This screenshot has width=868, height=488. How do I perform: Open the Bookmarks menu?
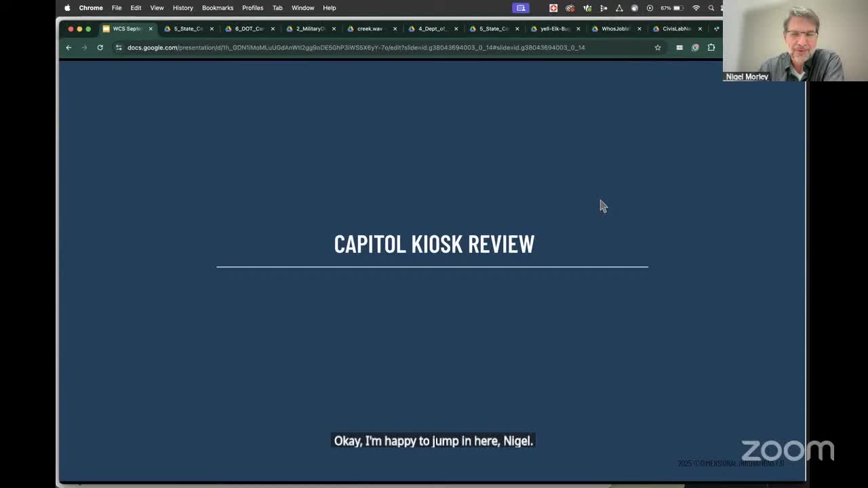click(x=217, y=8)
